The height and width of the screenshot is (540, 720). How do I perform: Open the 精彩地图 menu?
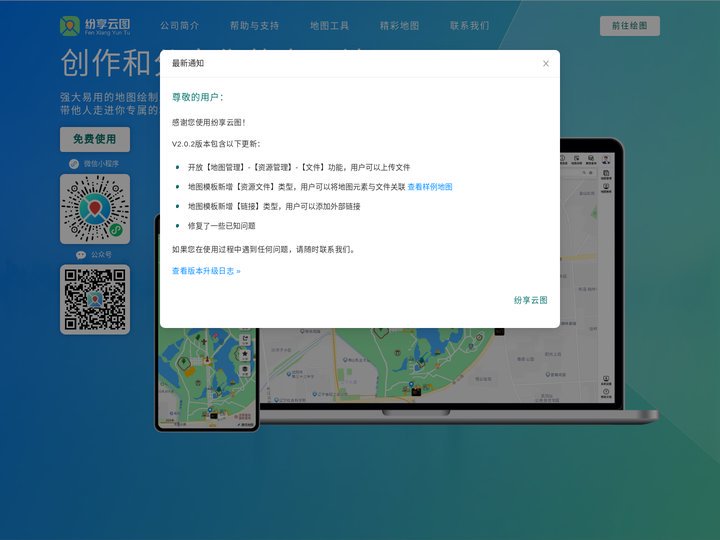point(399,26)
